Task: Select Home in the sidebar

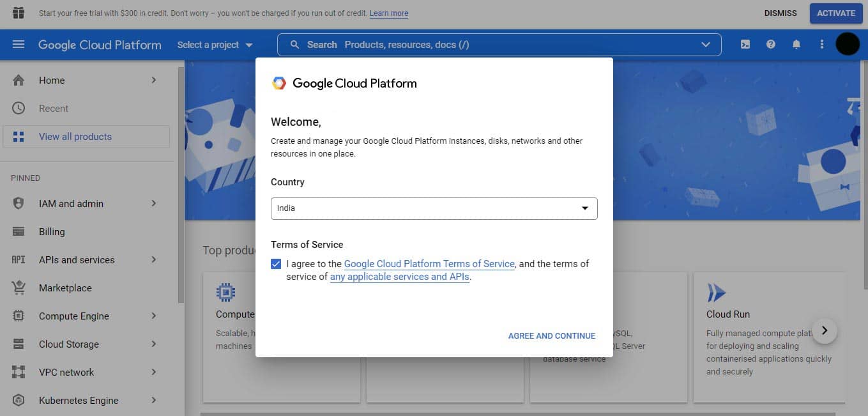Action: [86, 81]
